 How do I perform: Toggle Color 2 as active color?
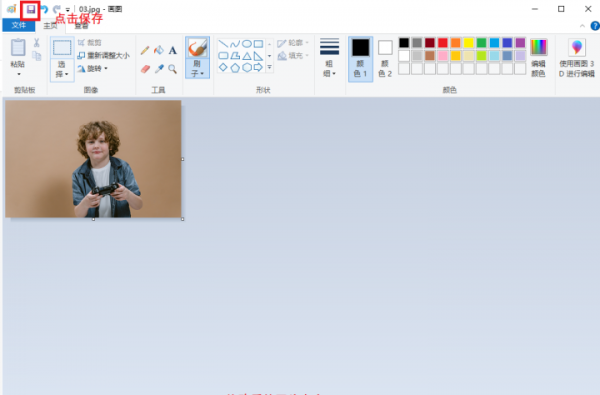click(385, 59)
